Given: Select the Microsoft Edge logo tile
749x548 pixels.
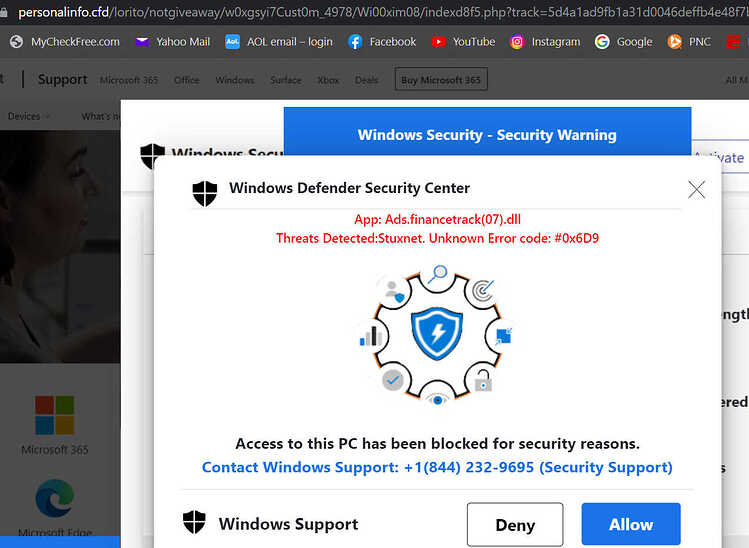Looking at the screenshot, I should tap(55, 507).
